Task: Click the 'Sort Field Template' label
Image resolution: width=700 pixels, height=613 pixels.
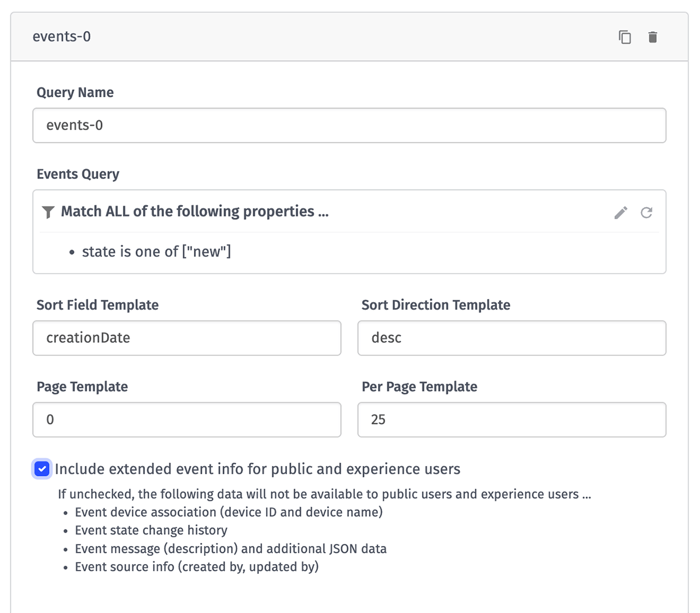Action: (x=97, y=305)
